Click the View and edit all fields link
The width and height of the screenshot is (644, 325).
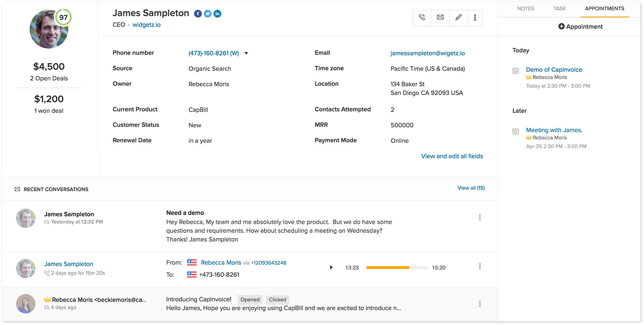tap(452, 156)
